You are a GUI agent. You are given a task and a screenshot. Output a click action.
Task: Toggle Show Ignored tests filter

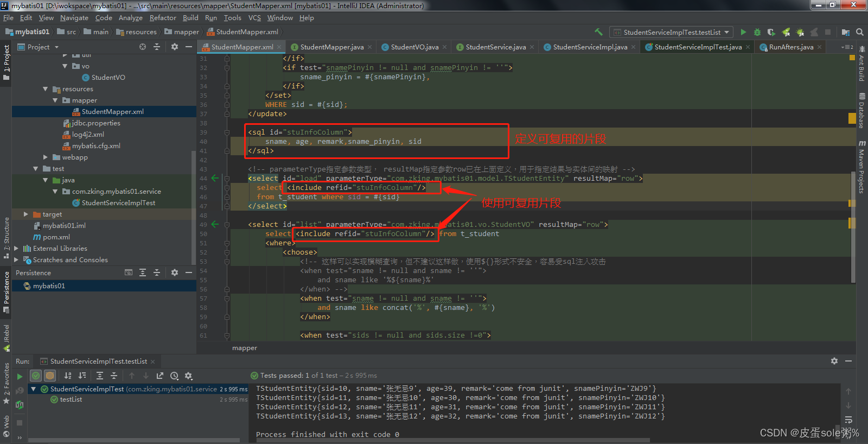50,376
